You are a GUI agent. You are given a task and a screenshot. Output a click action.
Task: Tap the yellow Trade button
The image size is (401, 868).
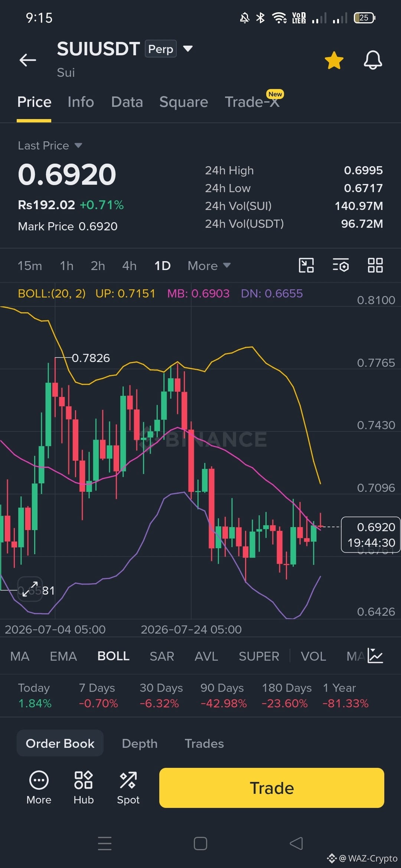tap(272, 788)
